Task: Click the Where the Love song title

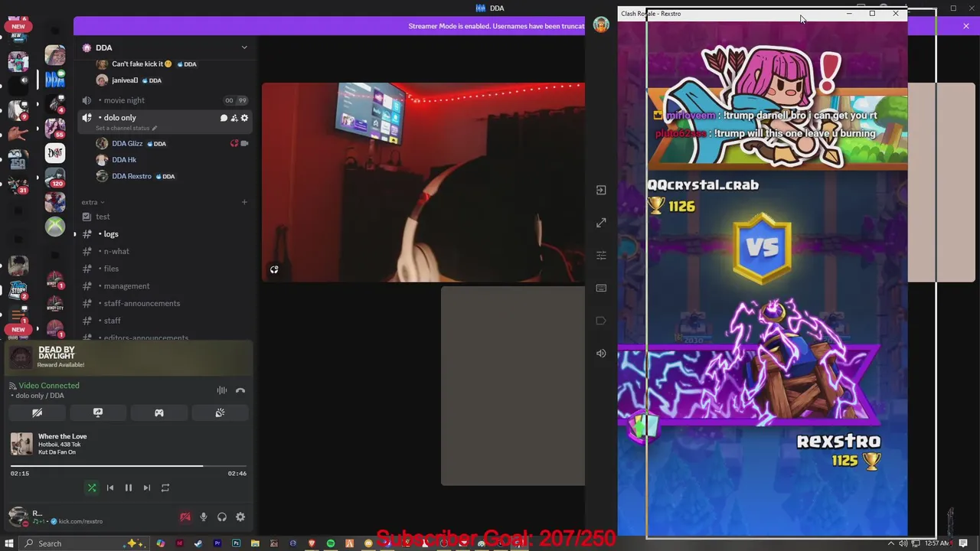Action: (63, 436)
